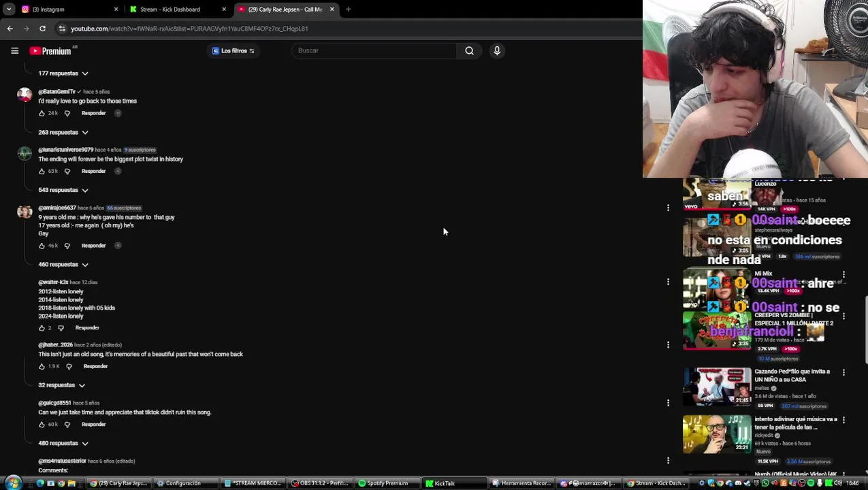Close the Instagram tab
868x490 pixels.
[116, 10]
